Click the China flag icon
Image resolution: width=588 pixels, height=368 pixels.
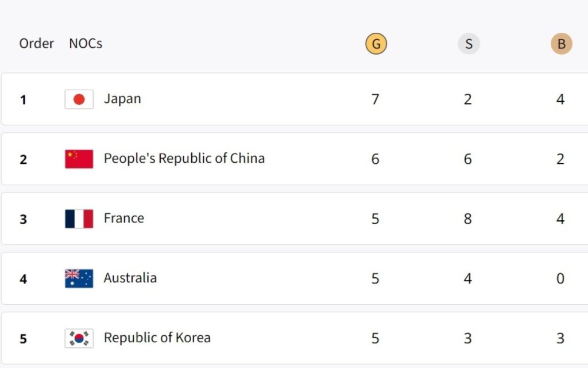click(x=79, y=159)
